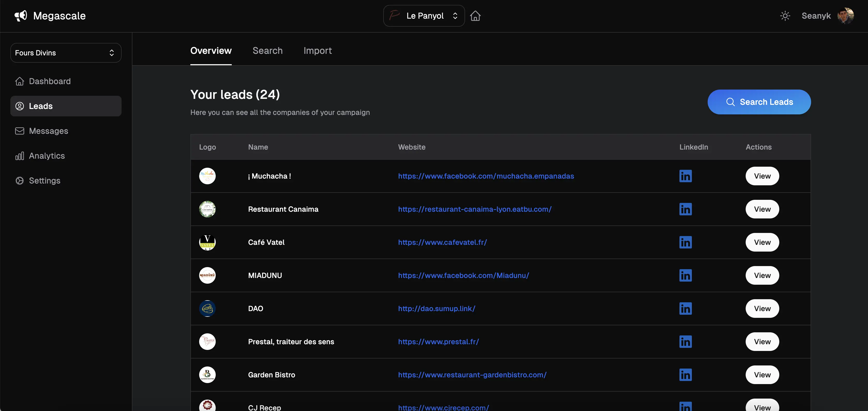Open LinkedIn icon for ¡ Muchacha !

click(685, 176)
